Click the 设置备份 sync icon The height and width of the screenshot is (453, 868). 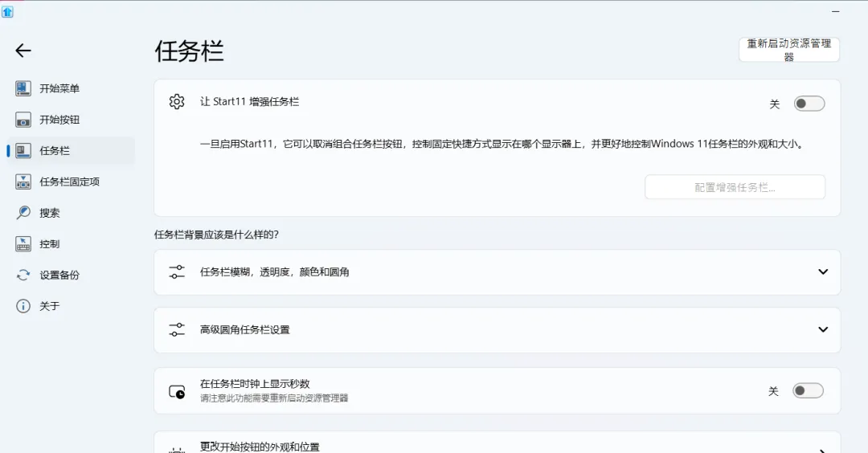23,275
